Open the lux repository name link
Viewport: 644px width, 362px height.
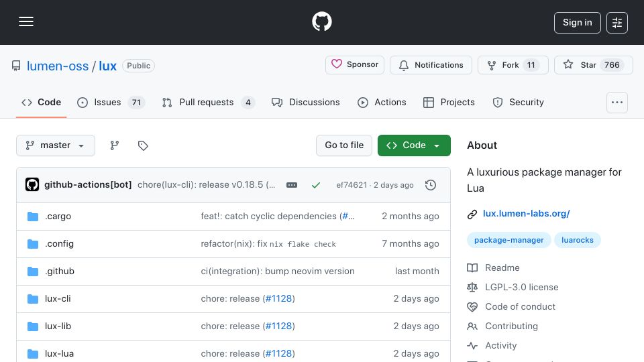107,66
